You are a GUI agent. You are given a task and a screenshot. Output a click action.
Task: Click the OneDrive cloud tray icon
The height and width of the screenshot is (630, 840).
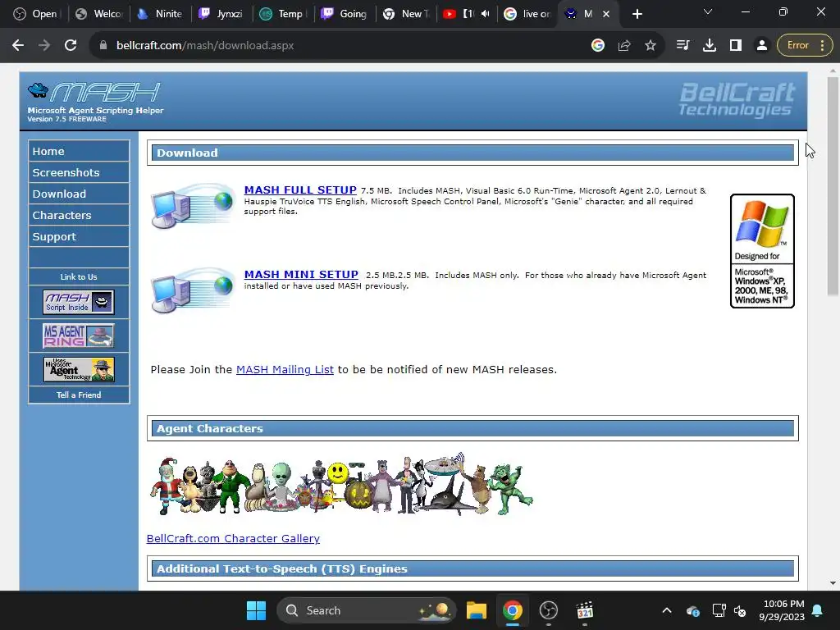[x=692, y=610]
